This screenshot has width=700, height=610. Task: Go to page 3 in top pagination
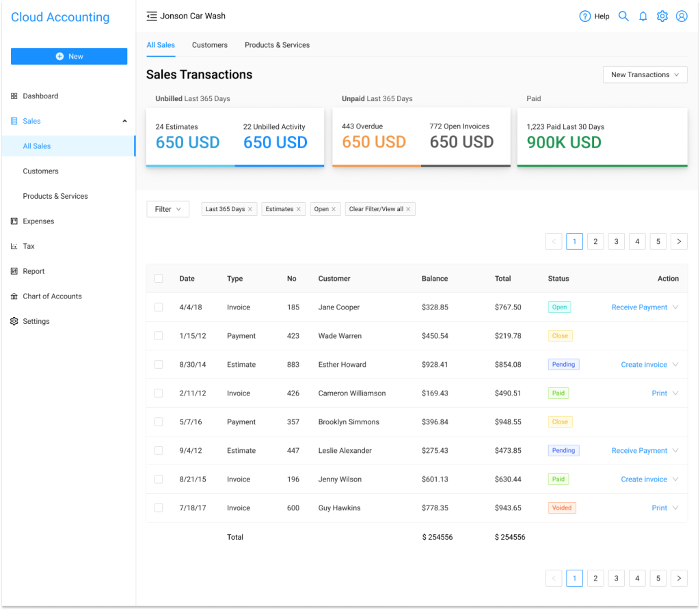pyautogui.click(x=616, y=241)
